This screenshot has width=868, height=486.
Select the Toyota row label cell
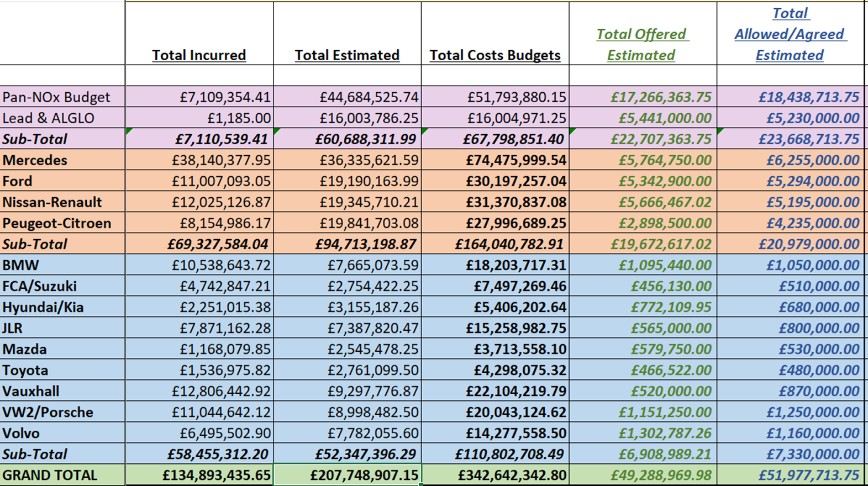point(62,370)
